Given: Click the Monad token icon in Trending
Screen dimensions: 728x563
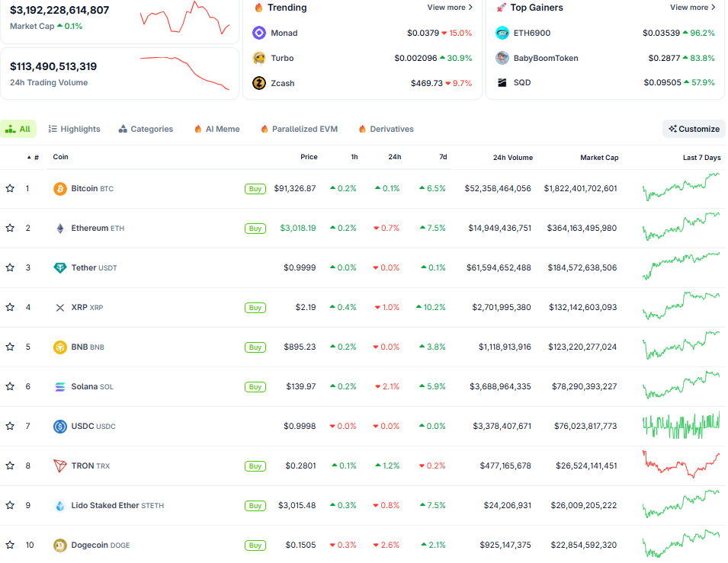Looking at the screenshot, I should coord(259,34).
